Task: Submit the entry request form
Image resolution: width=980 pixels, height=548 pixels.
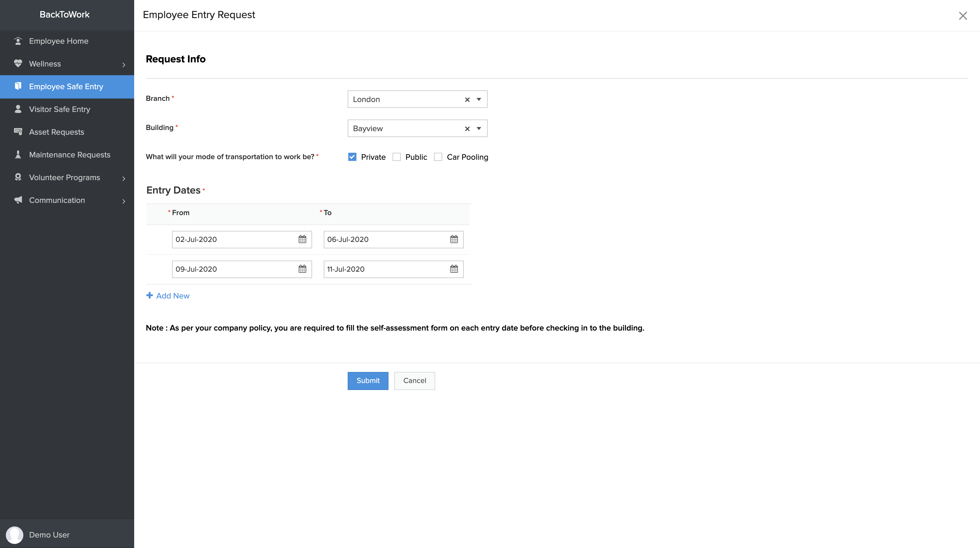Action: pos(367,381)
